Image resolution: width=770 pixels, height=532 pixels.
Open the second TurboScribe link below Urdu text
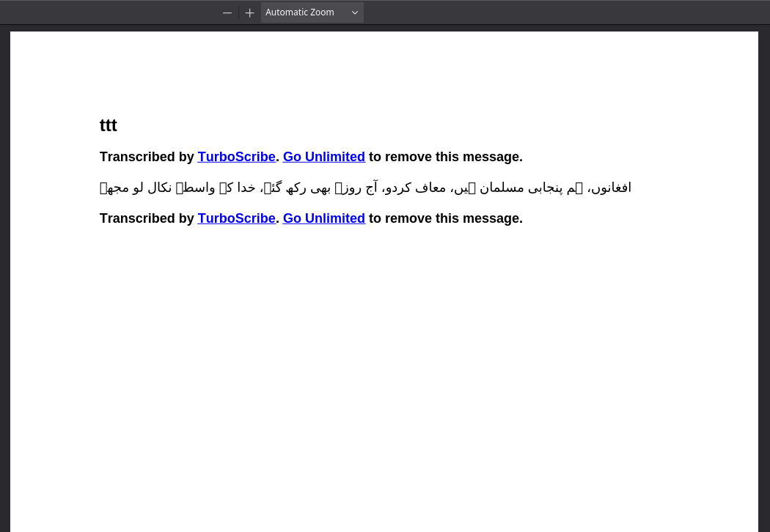pos(236,218)
